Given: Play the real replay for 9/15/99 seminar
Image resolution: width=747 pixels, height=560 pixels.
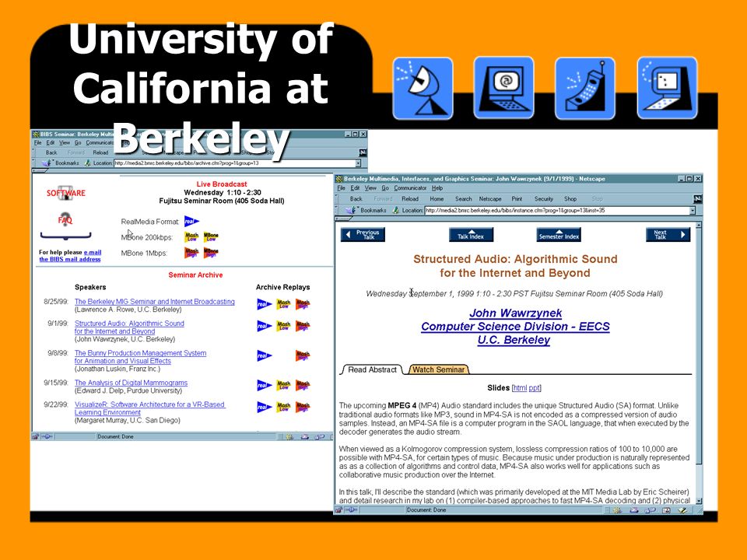Looking at the screenshot, I should (x=265, y=385).
